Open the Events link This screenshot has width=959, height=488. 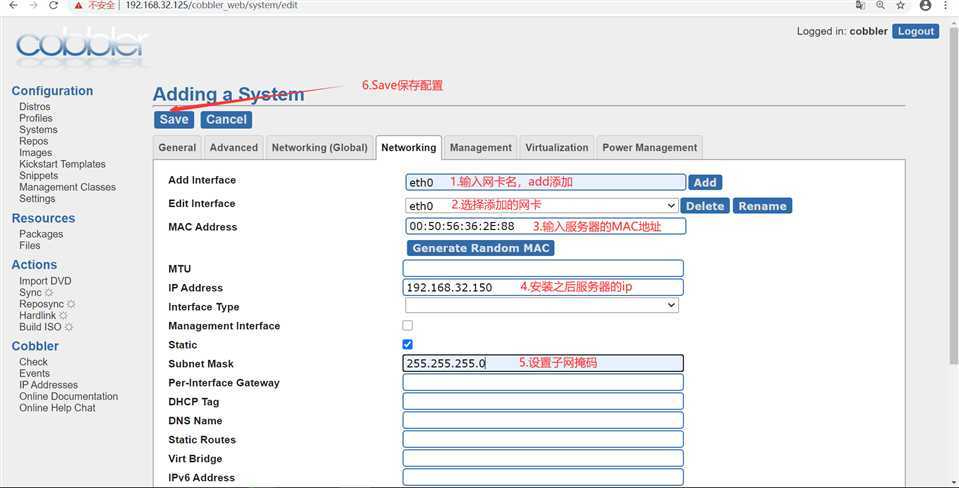pyautogui.click(x=34, y=374)
